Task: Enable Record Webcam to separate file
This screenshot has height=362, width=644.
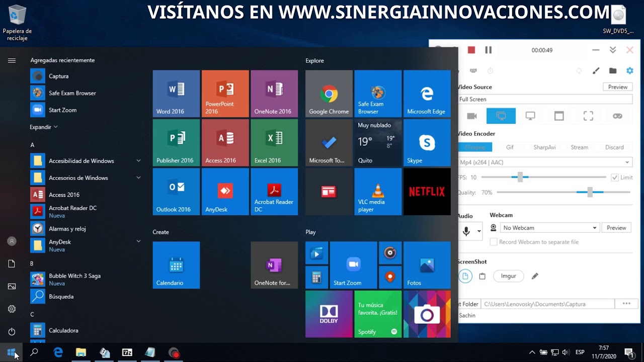Action: coord(494,242)
